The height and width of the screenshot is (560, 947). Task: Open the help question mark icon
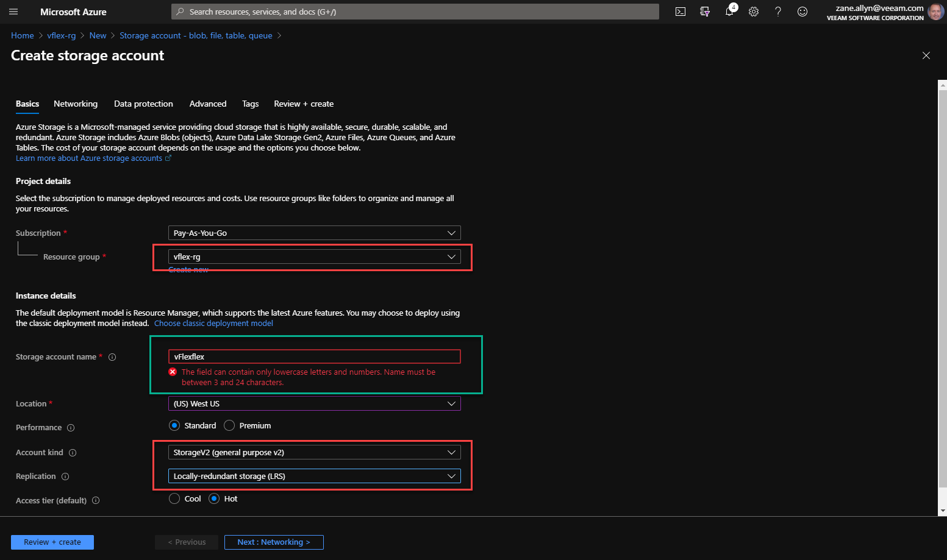pyautogui.click(x=778, y=12)
